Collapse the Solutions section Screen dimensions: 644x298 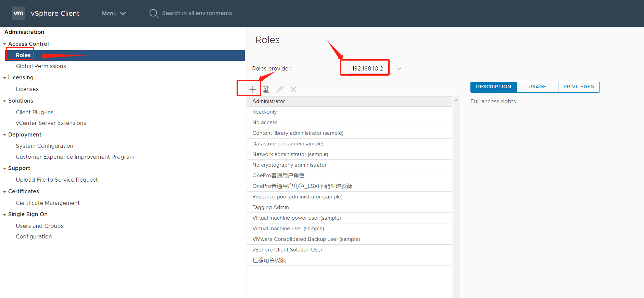click(x=5, y=101)
